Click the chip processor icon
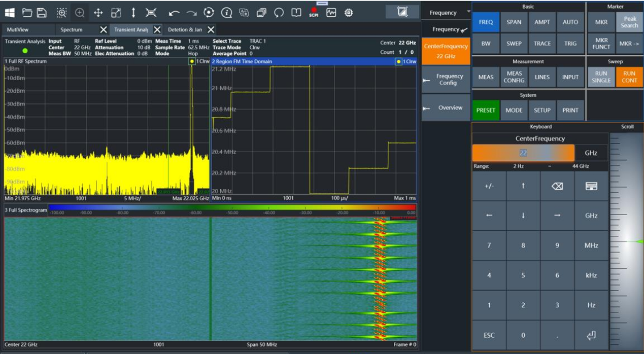The height and width of the screenshot is (354, 644). point(349,13)
